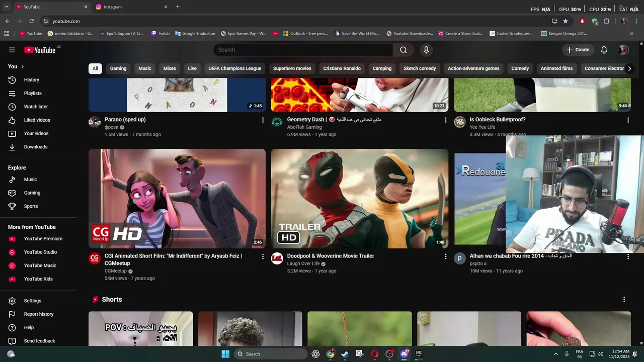Select the Animated films chip

(x=556, y=68)
